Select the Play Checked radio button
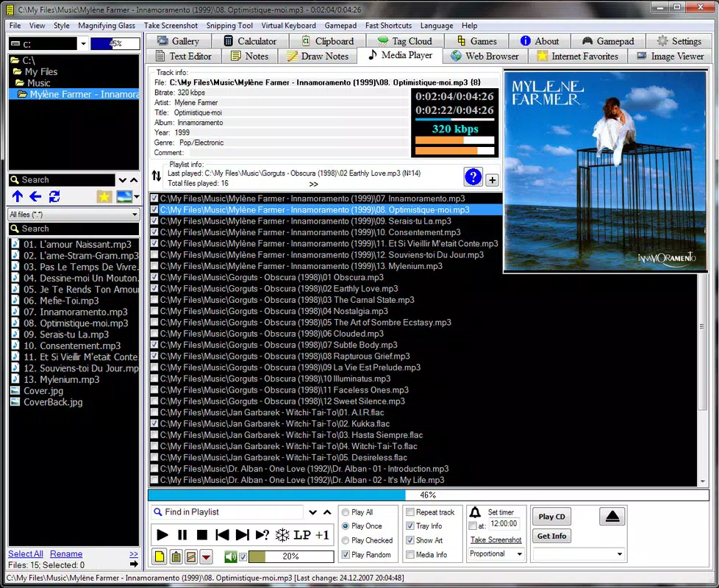 346,540
